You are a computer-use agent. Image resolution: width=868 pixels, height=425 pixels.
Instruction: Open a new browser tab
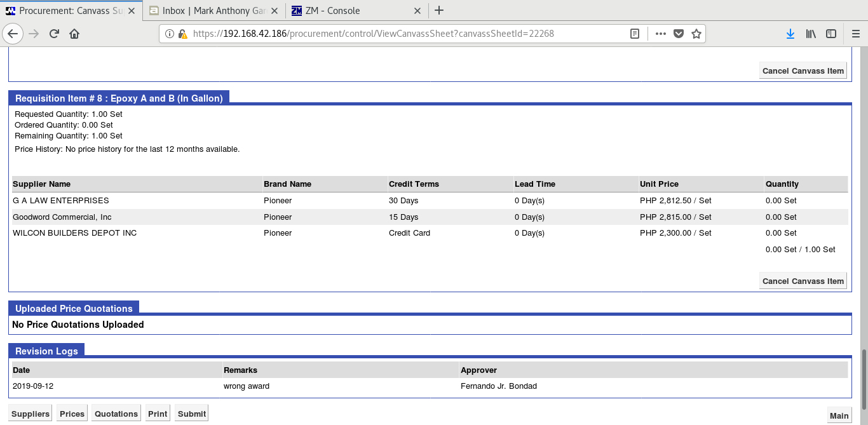pos(439,10)
